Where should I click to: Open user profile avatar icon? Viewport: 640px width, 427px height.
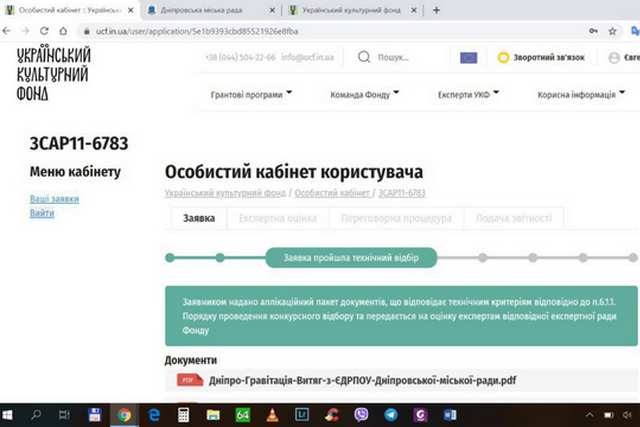(614, 58)
